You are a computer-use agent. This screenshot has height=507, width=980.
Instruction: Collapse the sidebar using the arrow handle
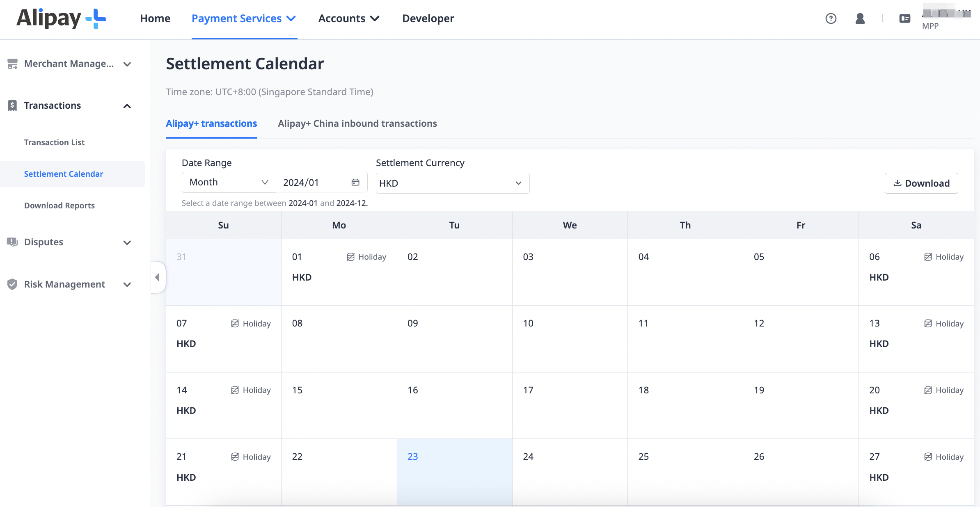pyautogui.click(x=158, y=277)
